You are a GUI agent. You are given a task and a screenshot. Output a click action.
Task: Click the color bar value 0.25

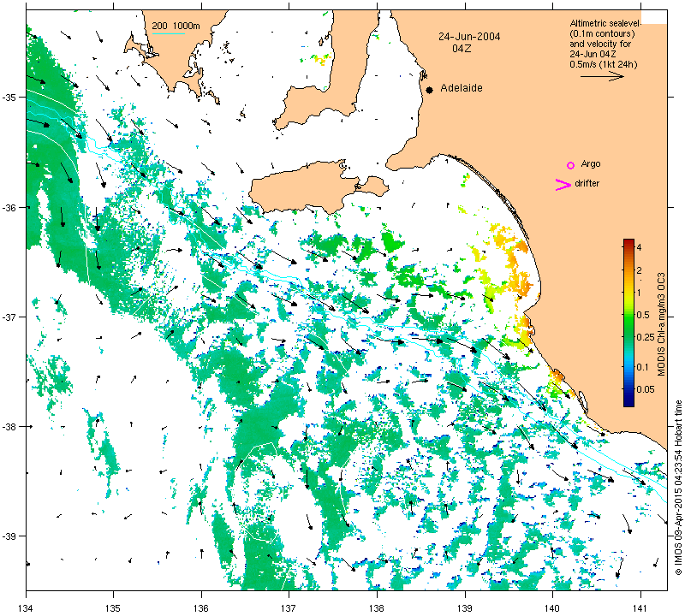[x=646, y=337]
